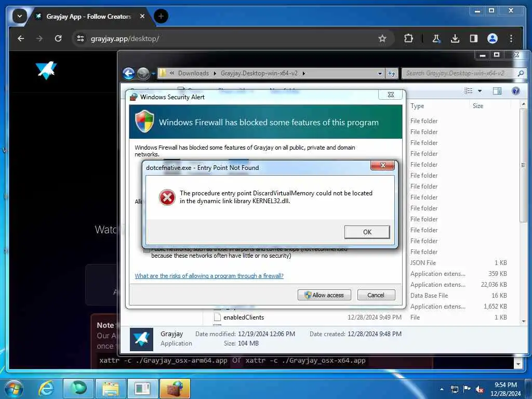
Task: Sort files by the Type column
Action: pyautogui.click(x=417, y=106)
